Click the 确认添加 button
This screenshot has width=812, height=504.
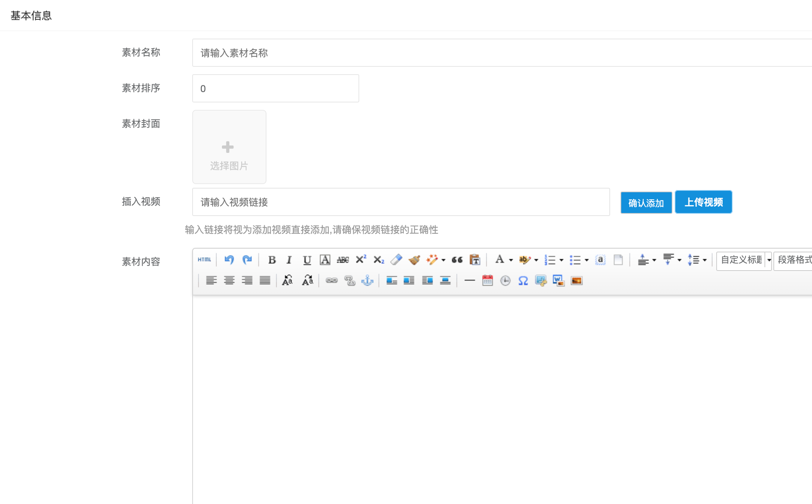coord(646,203)
